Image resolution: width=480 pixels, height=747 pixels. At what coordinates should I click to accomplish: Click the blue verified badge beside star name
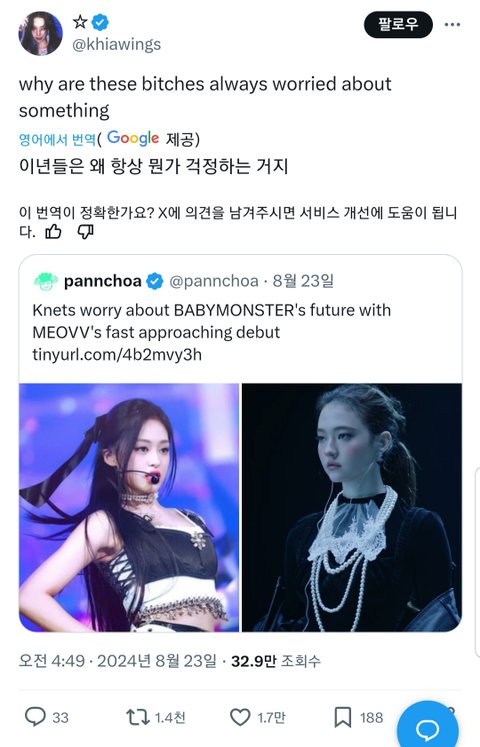[100, 22]
